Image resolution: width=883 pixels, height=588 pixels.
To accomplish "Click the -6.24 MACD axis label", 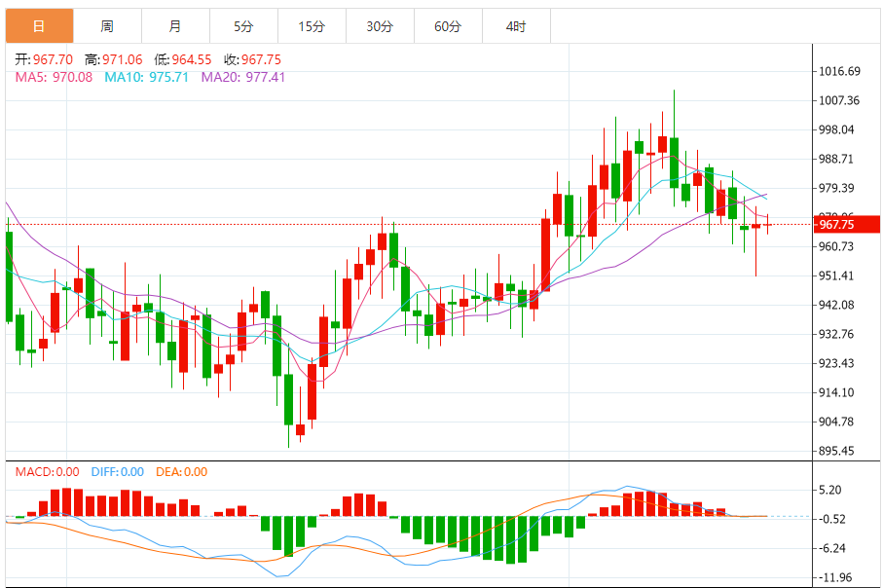I will 831,549.
